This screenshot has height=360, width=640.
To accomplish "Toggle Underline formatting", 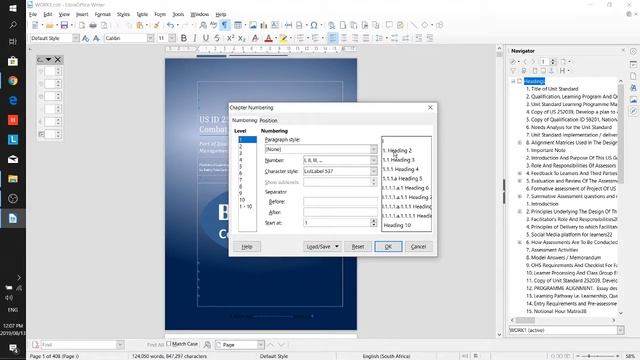I will coord(206,38).
